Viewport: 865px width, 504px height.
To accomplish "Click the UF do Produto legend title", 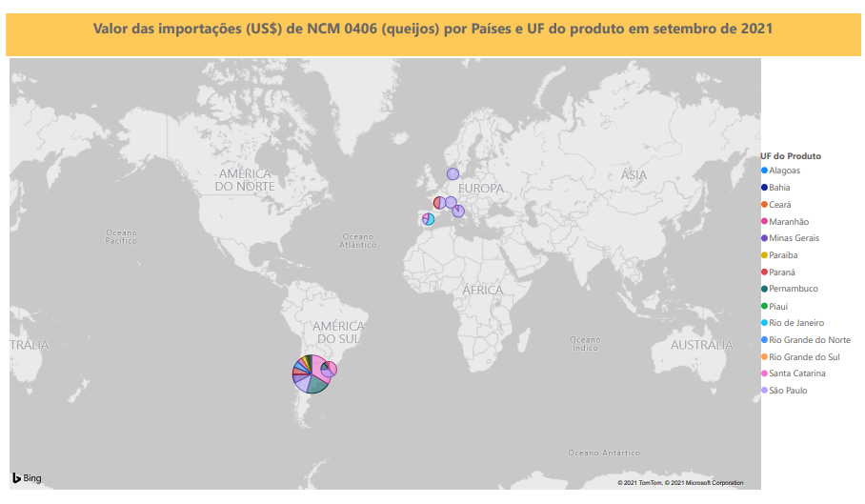I will tap(791, 156).
